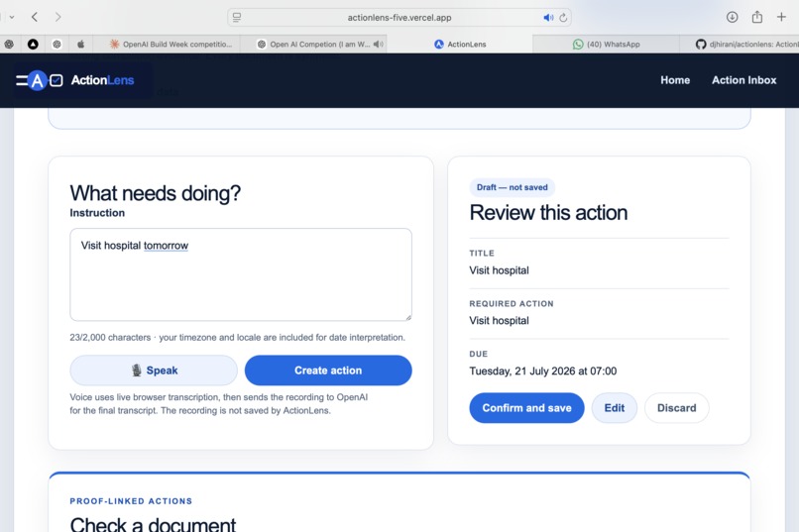Screen dimensions: 799x532
Task: Click the address bar showing actionlens-five.vercel.app
Action: pyautogui.click(x=399, y=17)
